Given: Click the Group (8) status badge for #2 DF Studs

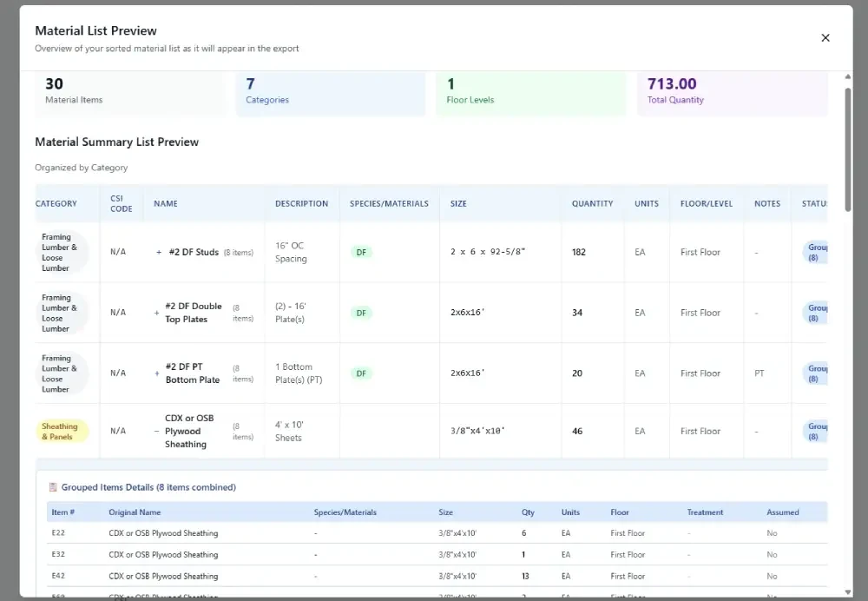Looking at the screenshot, I should pos(815,253).
